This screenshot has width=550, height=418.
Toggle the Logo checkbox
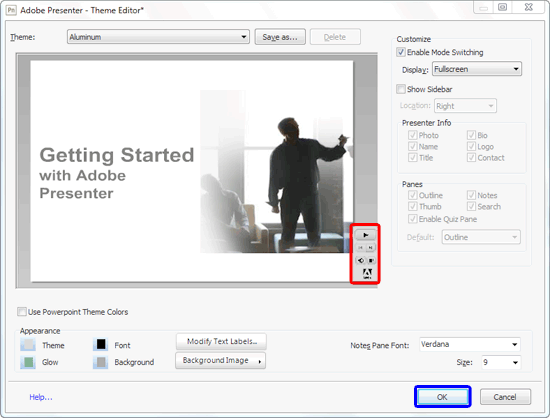coord(471,146)
